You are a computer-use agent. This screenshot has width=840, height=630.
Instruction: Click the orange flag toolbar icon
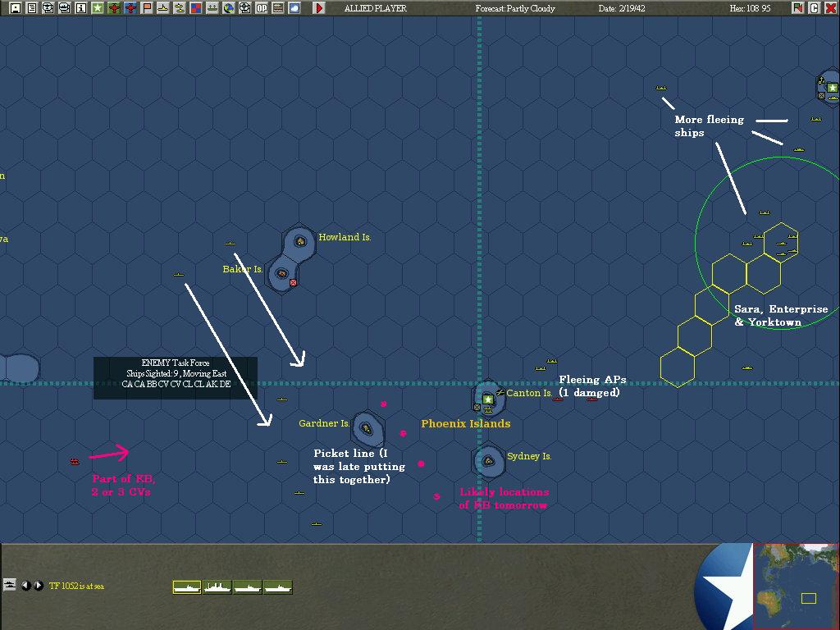coord(147,8)
